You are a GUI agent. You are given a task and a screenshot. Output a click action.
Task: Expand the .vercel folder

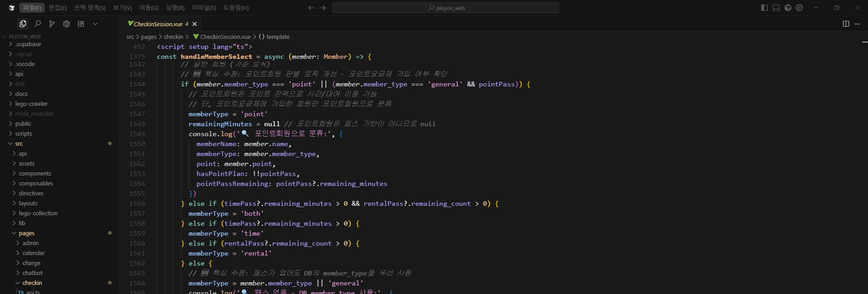point(59,54)
